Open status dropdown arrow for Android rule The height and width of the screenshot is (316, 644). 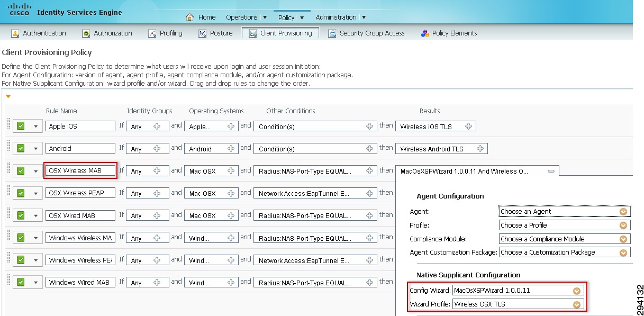(x=36, y=149)
